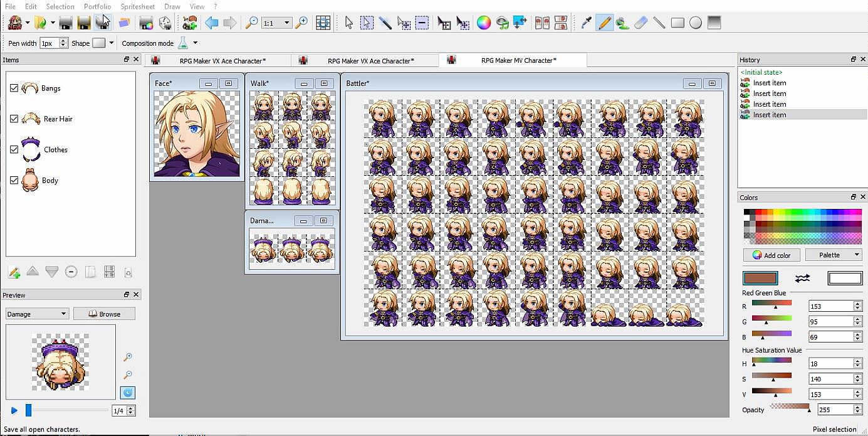The height and width of the screenshot is (436, 868).
Task: Click the Add color button
Action: point(771,255)
